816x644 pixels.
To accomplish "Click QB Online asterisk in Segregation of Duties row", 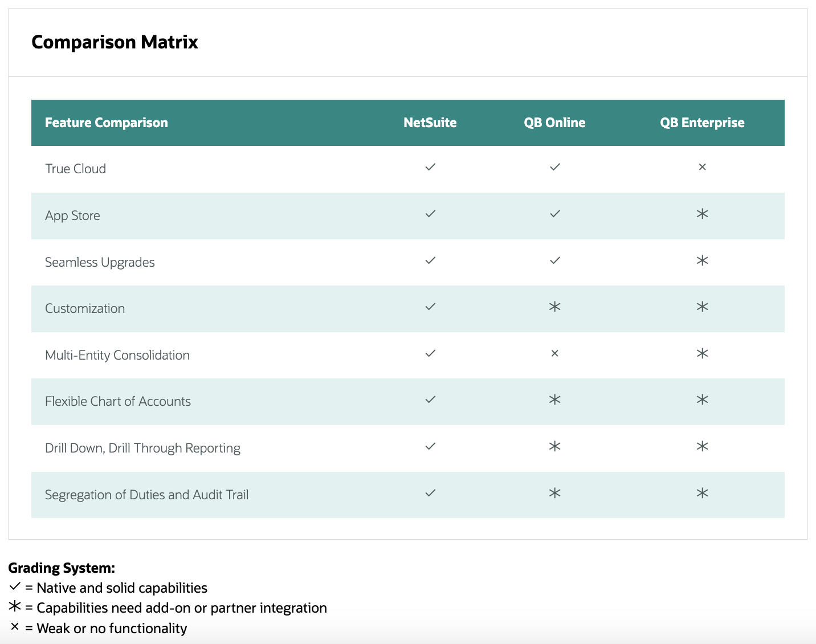I will tap(555, 493).
